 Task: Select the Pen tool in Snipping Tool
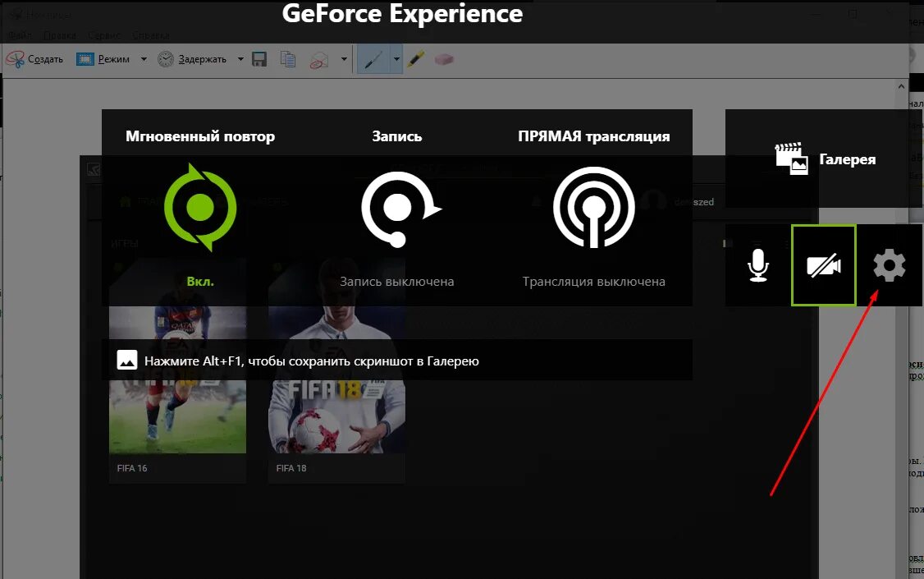coord(373,59)
